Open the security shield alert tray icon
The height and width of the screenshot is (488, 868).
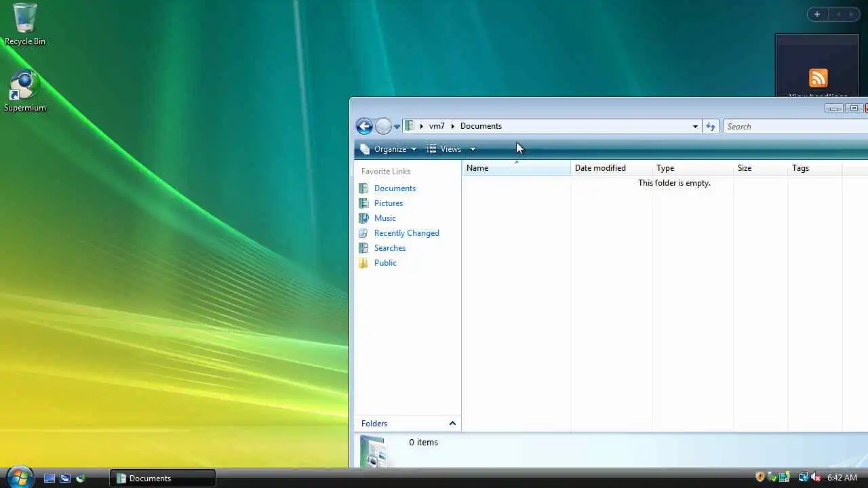click(x=760, y=478)
